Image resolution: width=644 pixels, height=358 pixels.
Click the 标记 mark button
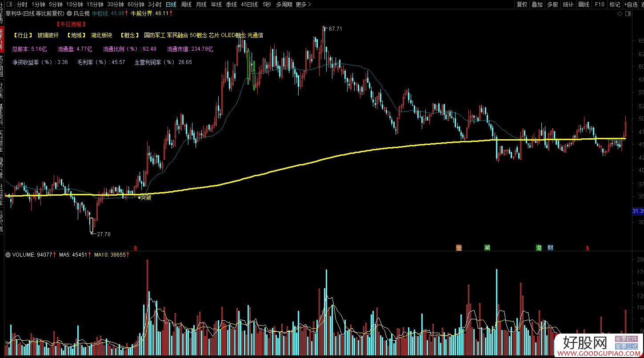615,4
